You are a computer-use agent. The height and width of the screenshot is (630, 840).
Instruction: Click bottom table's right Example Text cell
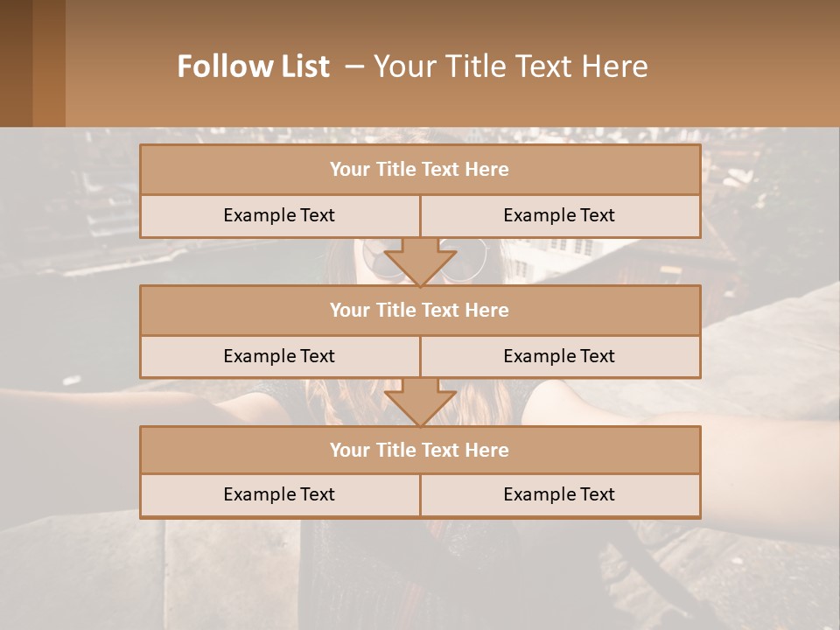pyautogui.click(x=559, y=494)
